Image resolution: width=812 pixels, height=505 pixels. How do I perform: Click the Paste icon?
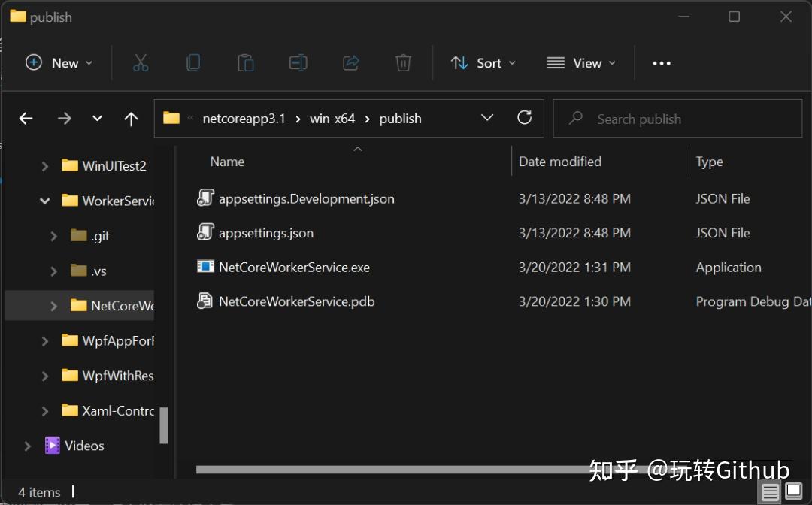(x=246, y=63)
